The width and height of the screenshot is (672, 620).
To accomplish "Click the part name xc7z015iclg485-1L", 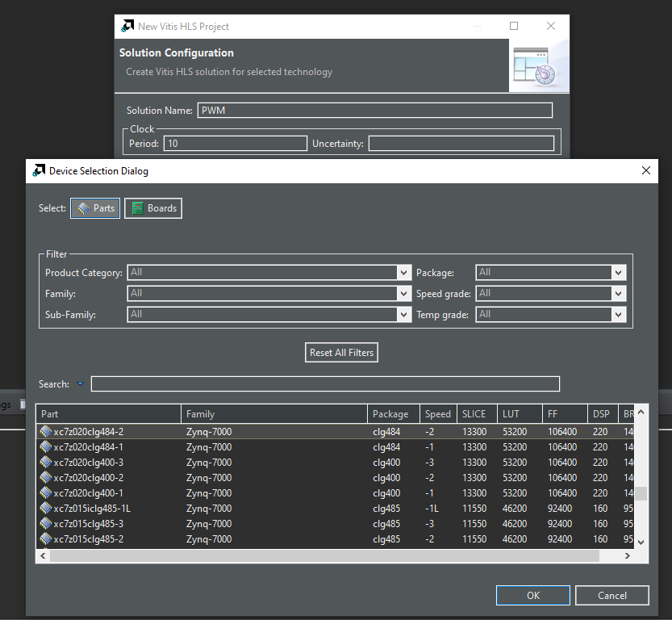I will click(x=92, y=508).
